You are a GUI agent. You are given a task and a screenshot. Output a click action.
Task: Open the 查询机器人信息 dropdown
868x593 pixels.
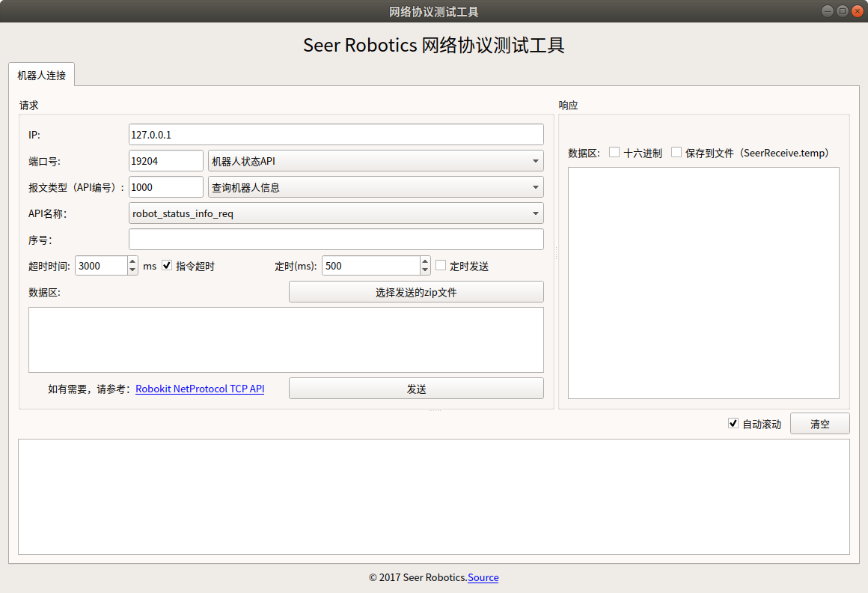click(376, 187)
